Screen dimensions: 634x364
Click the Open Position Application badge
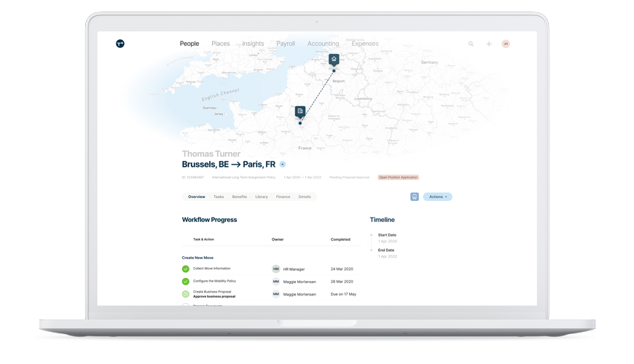coord(399,178)
